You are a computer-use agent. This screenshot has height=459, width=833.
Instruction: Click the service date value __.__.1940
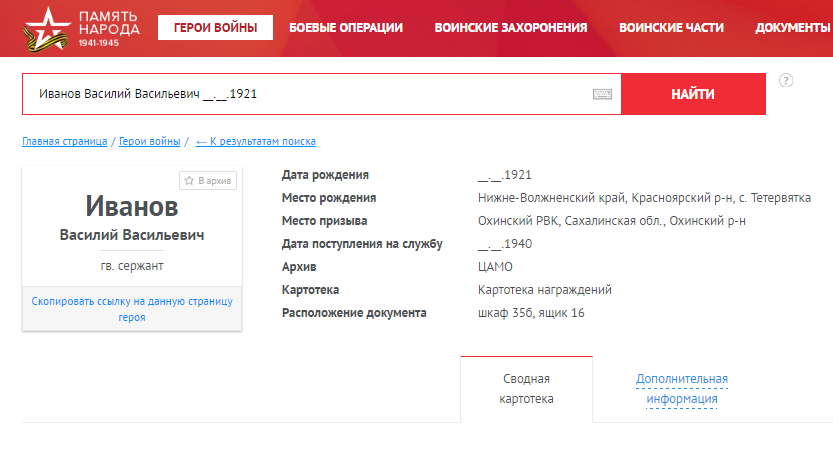tap(505, 244)
